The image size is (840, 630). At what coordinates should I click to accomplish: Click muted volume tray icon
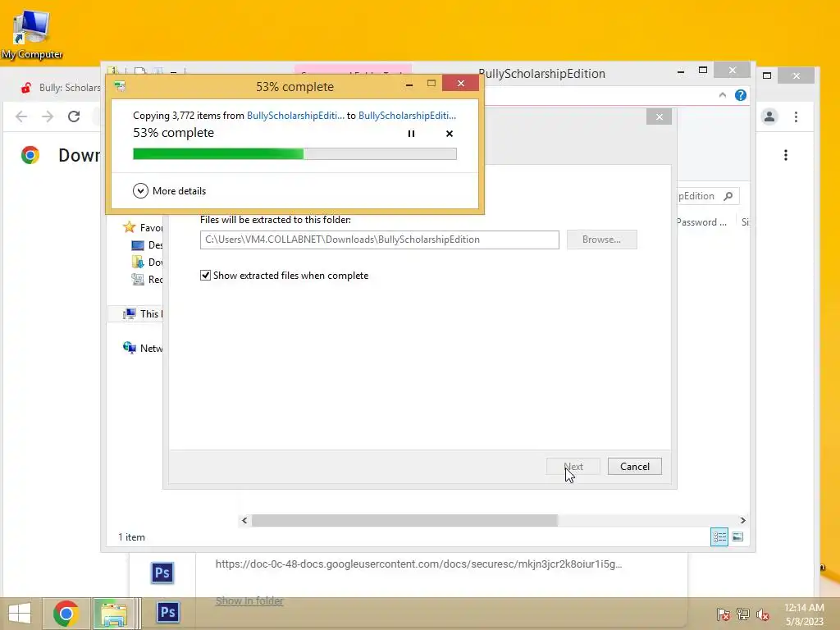(x=762, y=614)
